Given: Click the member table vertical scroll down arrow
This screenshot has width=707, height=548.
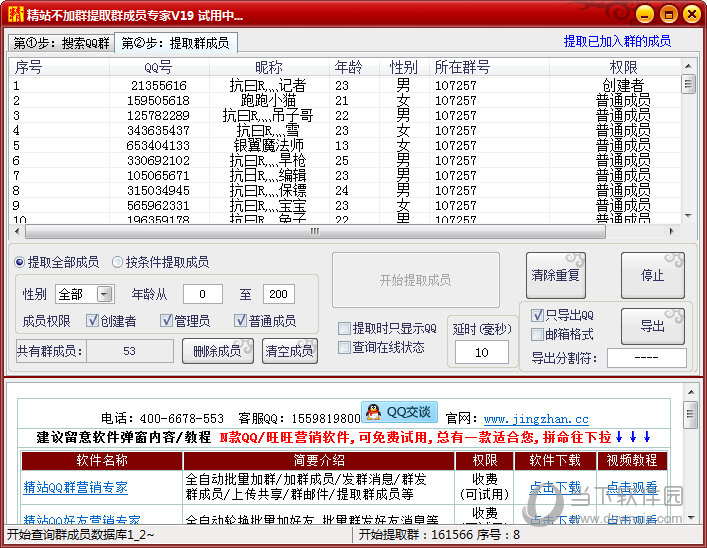Looking at the screenshot, I should 688,216.
